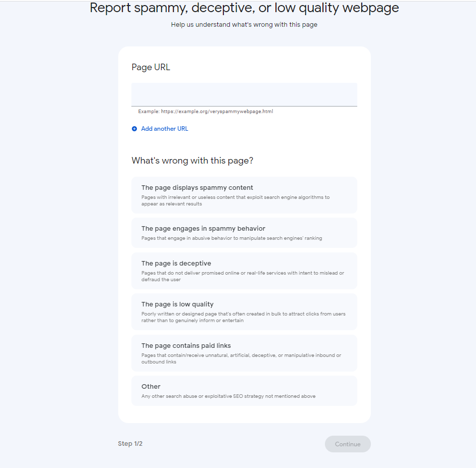Click the "Report spammy, deceptive, or low quality webpage" heading
Image resolution: width=476 pixels, height=468 pixels.
(x=244, y=8)
